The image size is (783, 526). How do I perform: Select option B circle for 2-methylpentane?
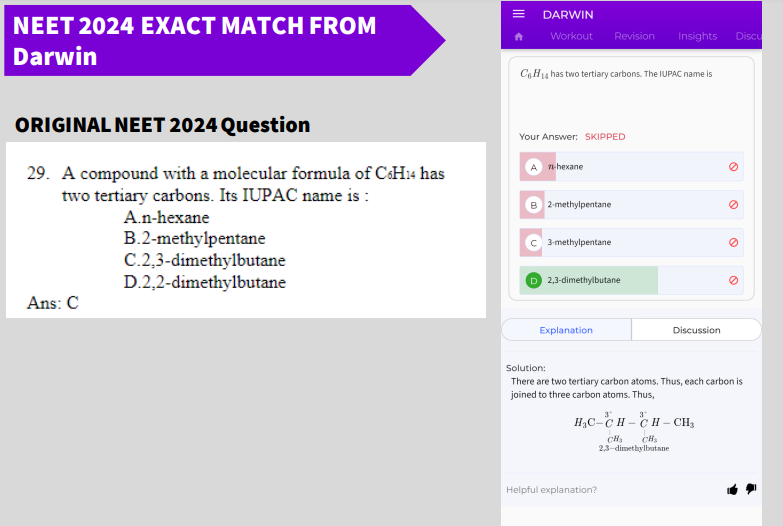click(x=533, y=205)
